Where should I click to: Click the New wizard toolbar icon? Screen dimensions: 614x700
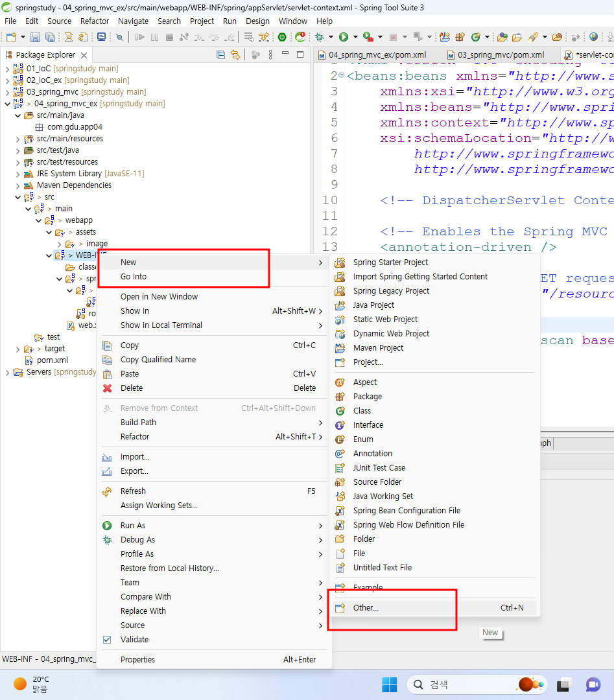click(11, 37)
